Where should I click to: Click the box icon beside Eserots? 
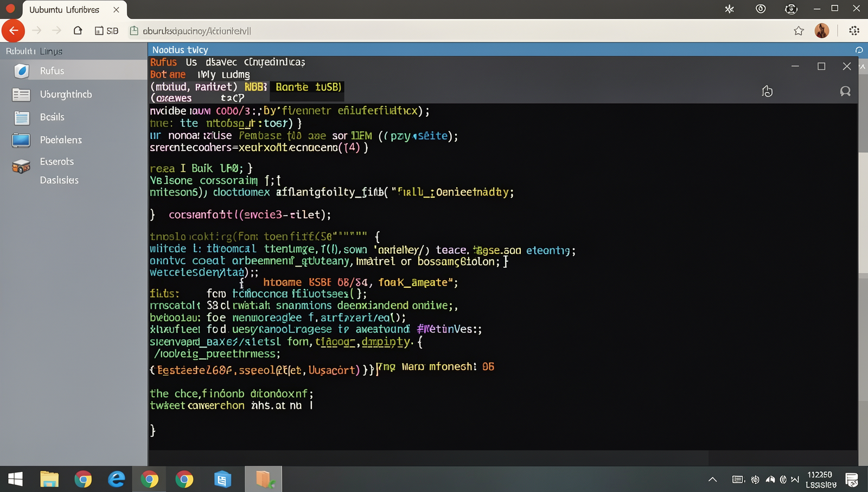[21, 166]
